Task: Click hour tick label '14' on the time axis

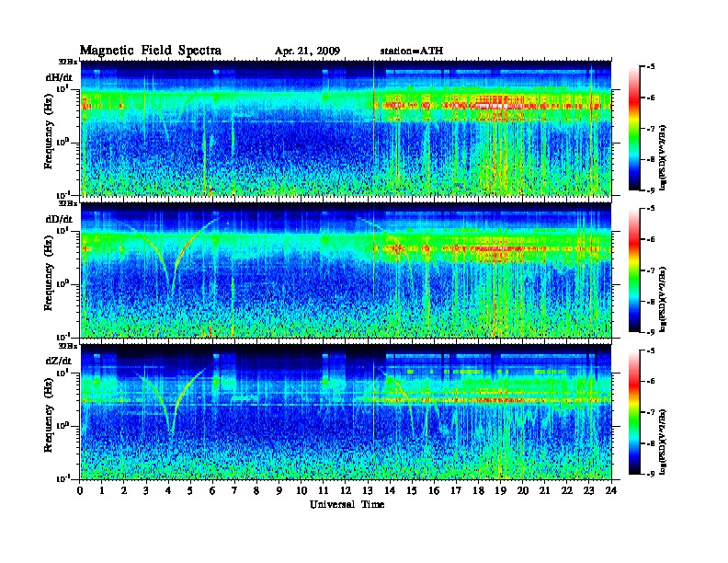Action: (x=390, y=491)
